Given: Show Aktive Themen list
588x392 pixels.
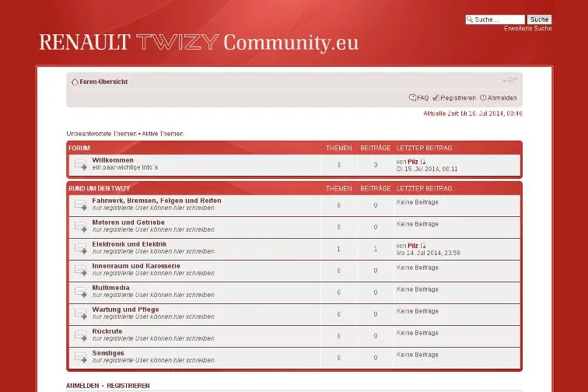Looking at the screenshot, I should (163, 134).
